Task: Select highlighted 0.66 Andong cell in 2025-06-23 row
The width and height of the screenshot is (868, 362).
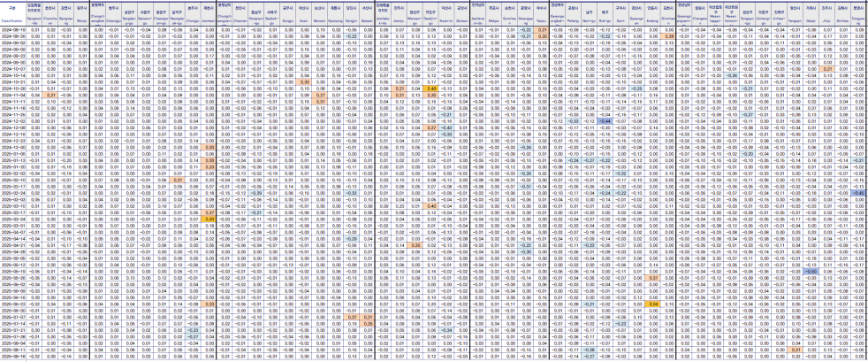Action: coord(652,304)
